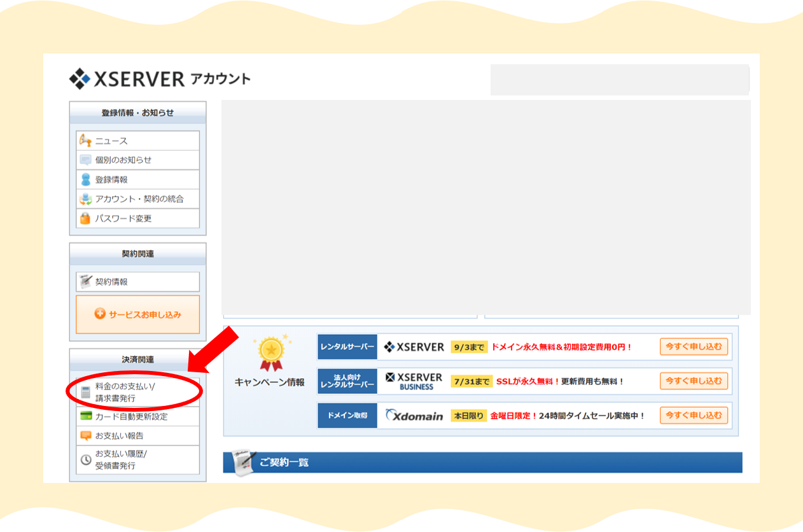Click SSLが永久無料 campaign text

pos(527,382)
